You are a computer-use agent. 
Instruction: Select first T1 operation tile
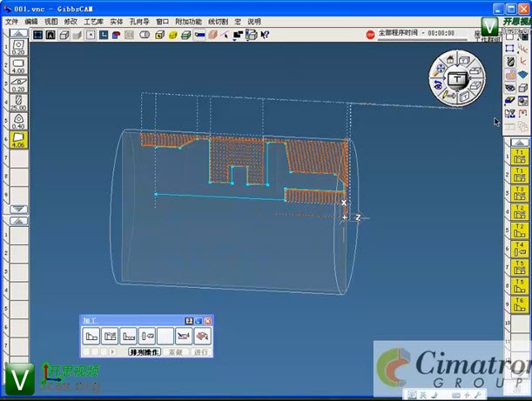click(x=520, y=157)
